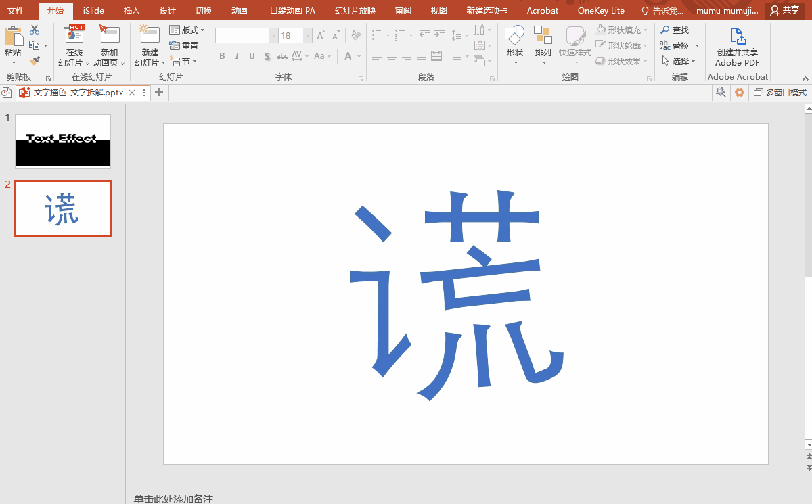Toggle Underline formatting
This screenshot has width=812, height=504.
pyautogui.click(x=252, y=56)
